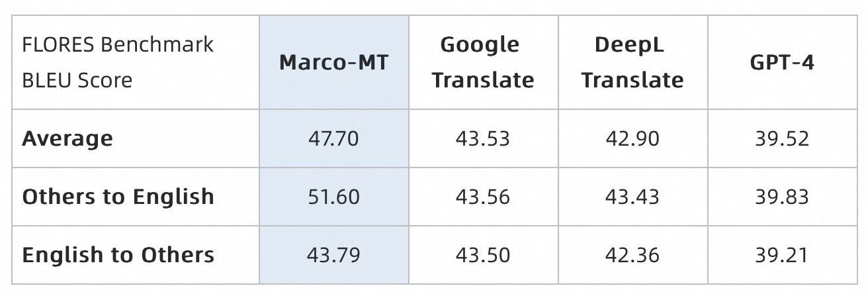Click the 51.60 score cell

333,197
